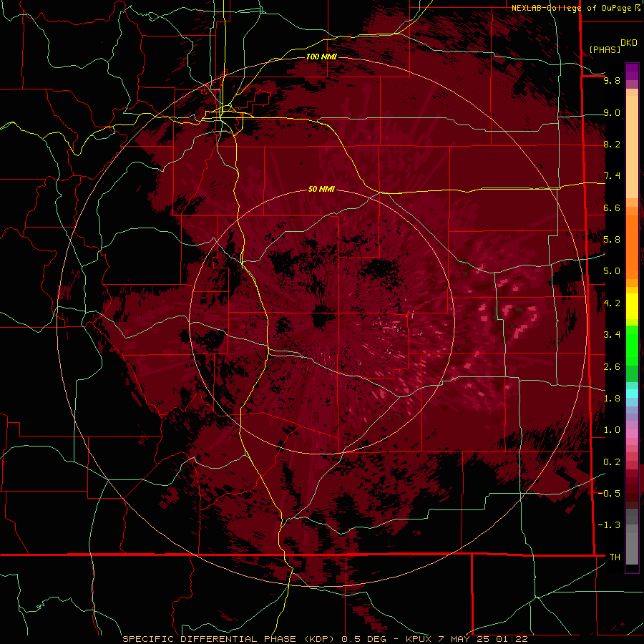Select the 7.4 scale value

pos(612,176)
